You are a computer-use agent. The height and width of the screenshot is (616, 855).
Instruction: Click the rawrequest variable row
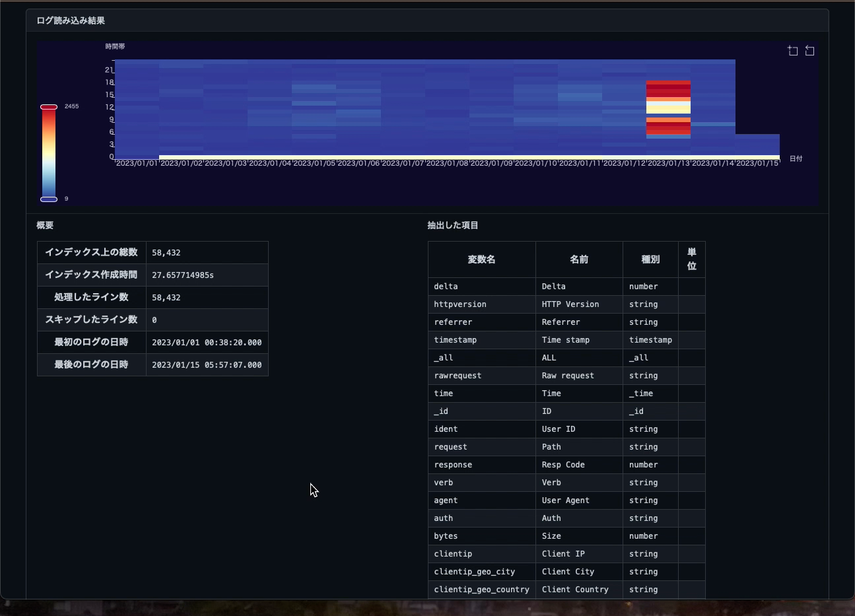click(458, 376)
